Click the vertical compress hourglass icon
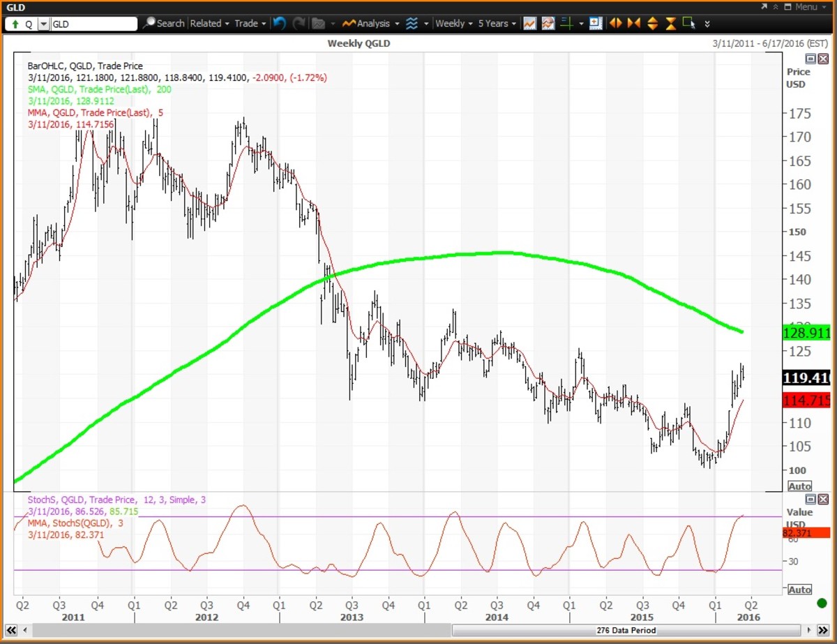 point(670,23)
